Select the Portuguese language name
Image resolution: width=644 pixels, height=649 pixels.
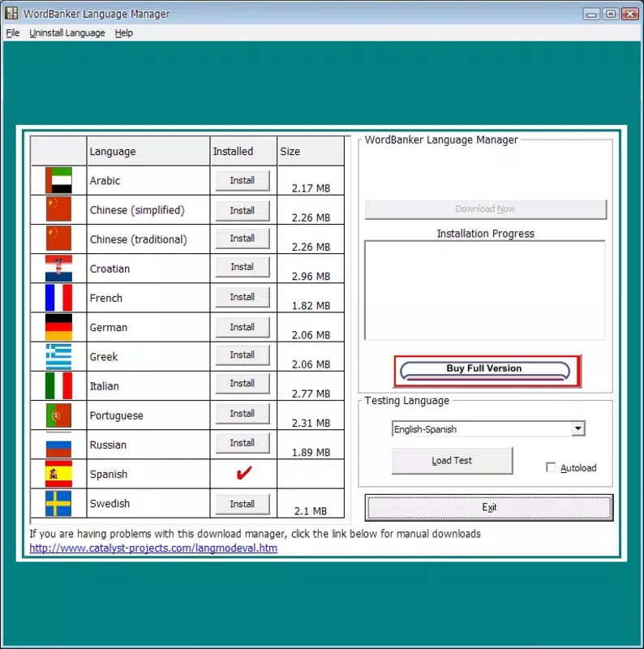click(116, 415)
